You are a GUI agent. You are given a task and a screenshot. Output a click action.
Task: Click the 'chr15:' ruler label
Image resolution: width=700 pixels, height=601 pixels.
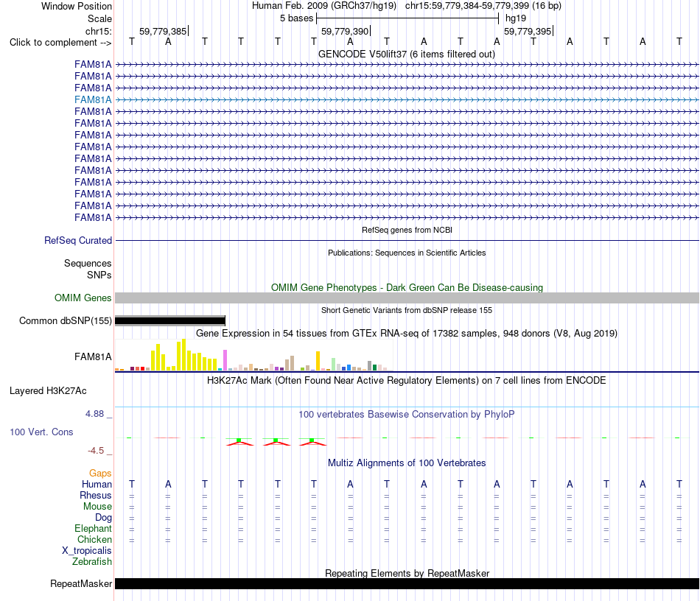tap(98, 31)
